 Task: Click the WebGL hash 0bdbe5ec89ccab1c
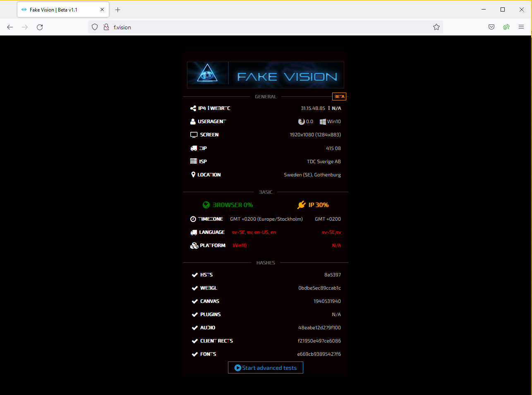320,288
